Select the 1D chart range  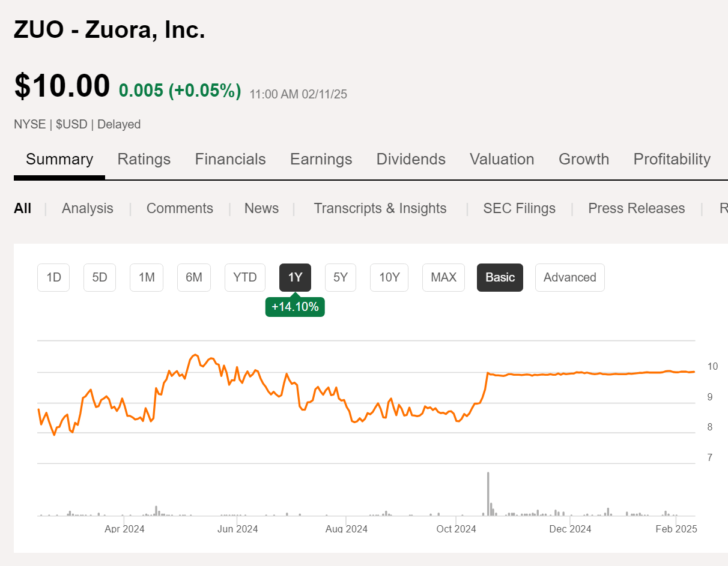coord(53,277)
